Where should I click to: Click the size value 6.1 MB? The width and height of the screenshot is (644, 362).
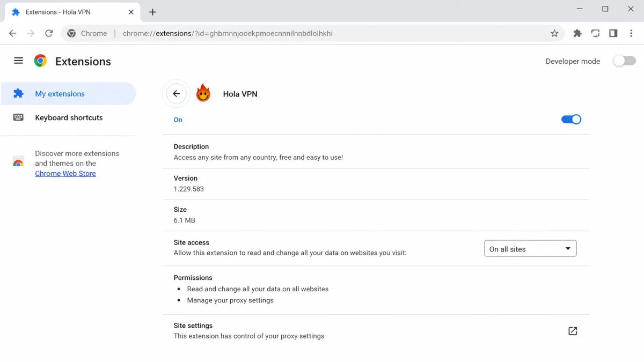click(x=184, y=220)
